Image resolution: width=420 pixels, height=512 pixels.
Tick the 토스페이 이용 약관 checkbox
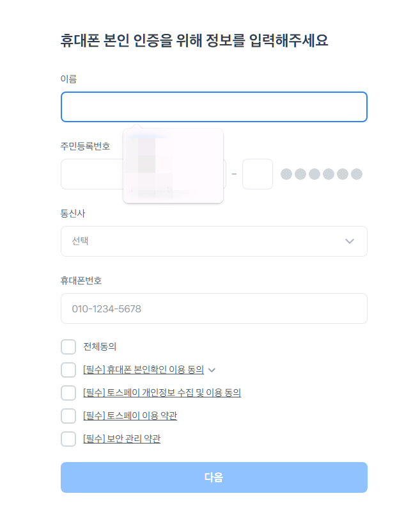pyautogui.click(x=68, y=416)
